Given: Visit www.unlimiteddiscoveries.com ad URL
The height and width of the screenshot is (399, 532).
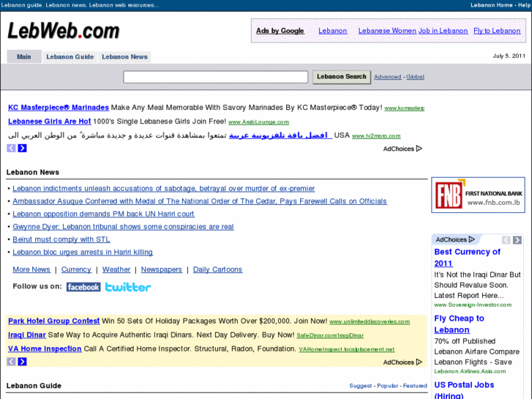Looking at the screenshot, I should click(370, 321).
